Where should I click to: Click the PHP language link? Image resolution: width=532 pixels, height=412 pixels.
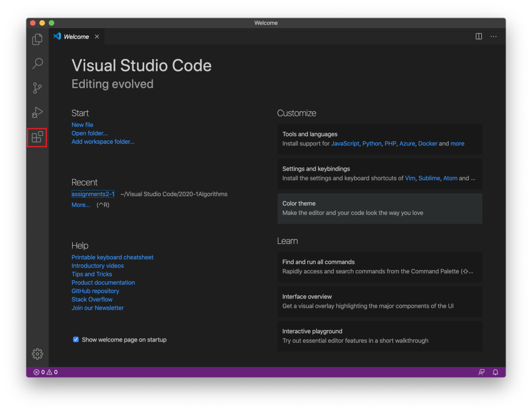[x=390, y=144]
